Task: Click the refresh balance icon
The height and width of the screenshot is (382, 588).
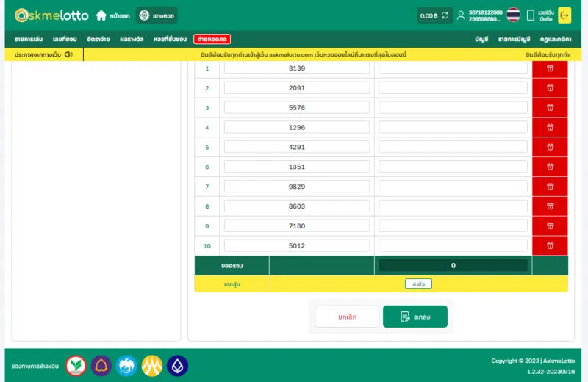Action: pos(445,15)
